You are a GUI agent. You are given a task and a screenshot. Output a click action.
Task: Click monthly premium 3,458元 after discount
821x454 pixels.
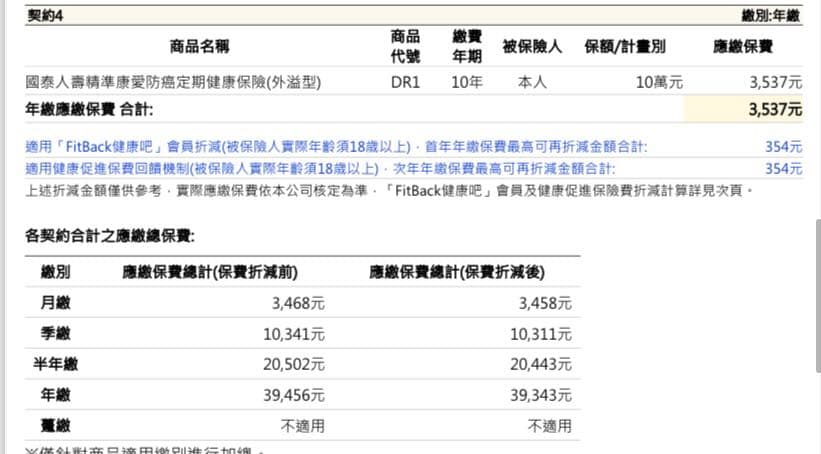coord(545,303)
